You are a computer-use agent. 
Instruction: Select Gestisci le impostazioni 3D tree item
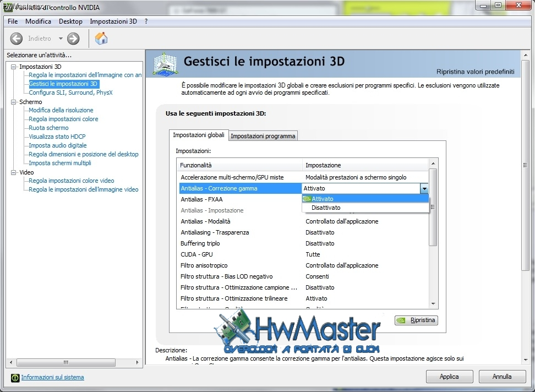63,84
